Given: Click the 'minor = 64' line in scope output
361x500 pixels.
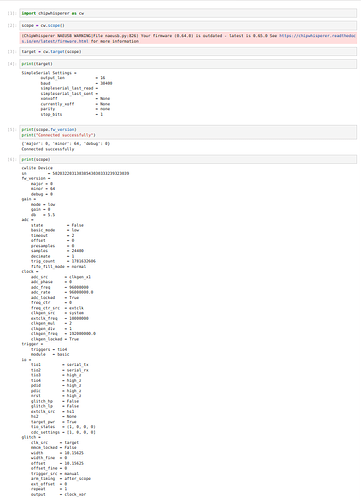Looking at the screenshot, I should tap(43, 189).
